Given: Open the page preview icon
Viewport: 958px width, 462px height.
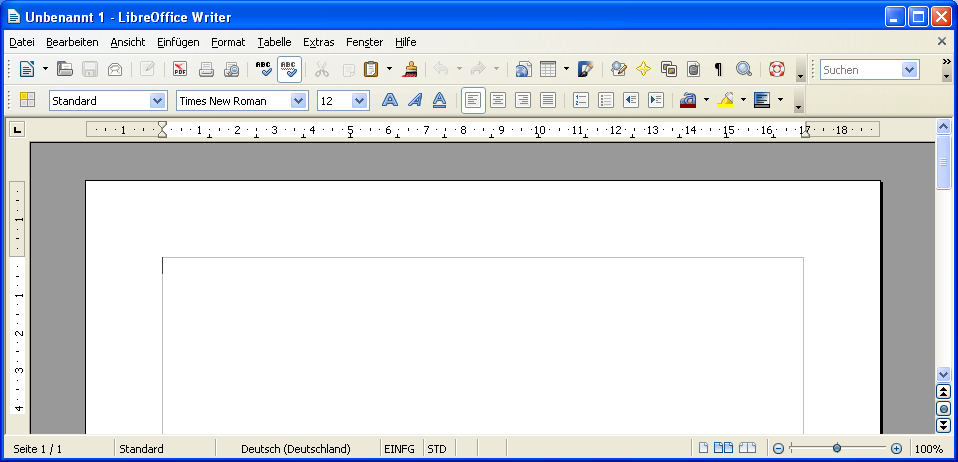Looking at the screenshot, I should coord(232,69).
